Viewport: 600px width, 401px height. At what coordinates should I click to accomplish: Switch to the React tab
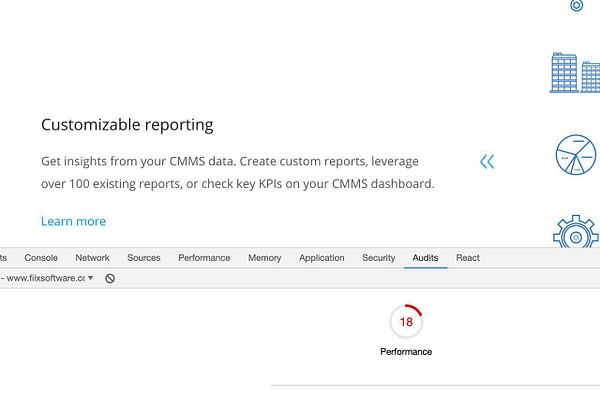coord(468,258)
